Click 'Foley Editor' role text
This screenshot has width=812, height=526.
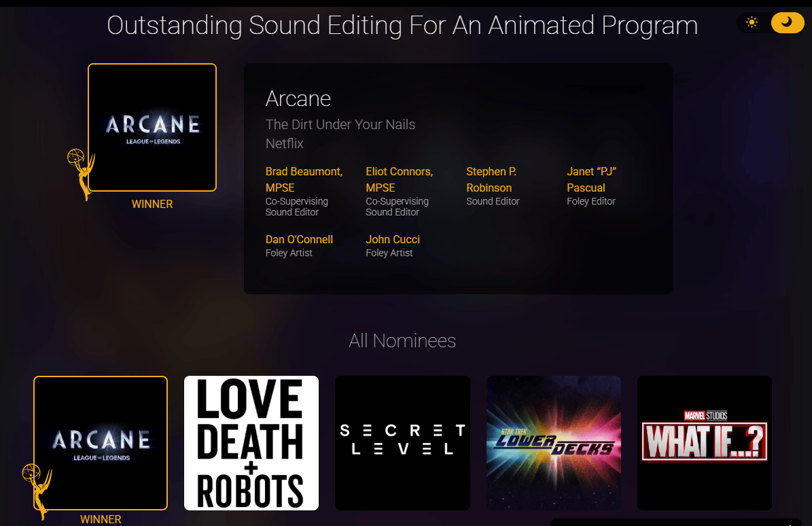pyautogui.click(x=591, y=201)
